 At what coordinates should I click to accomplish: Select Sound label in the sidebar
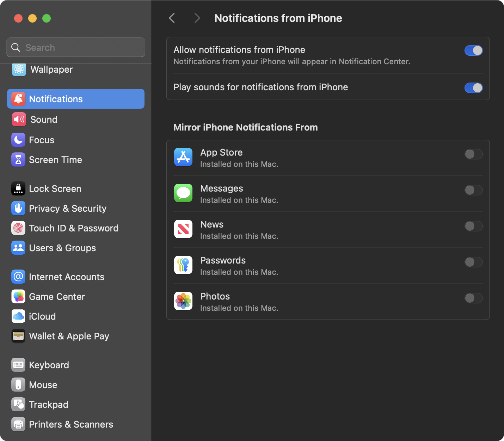click(44, 120)
